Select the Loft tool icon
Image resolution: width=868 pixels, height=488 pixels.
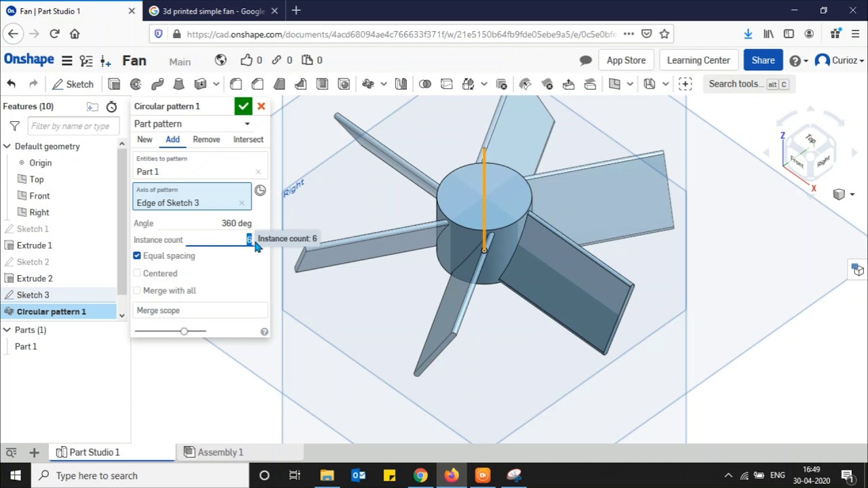179,84
